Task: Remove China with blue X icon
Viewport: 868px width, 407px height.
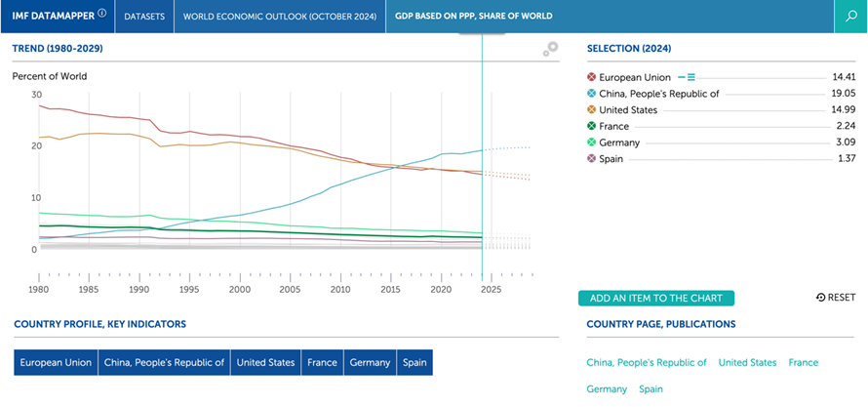Action: [x=592, y=94]
